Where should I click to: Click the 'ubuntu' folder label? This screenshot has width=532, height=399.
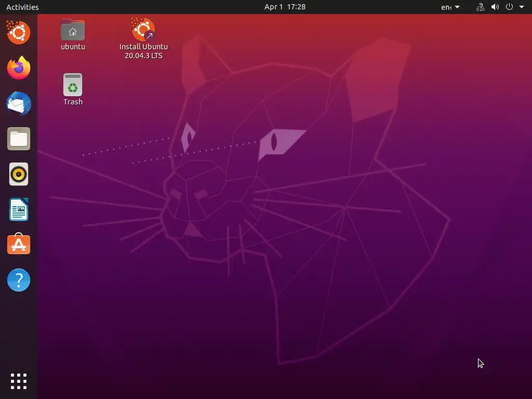coord(73,47)
